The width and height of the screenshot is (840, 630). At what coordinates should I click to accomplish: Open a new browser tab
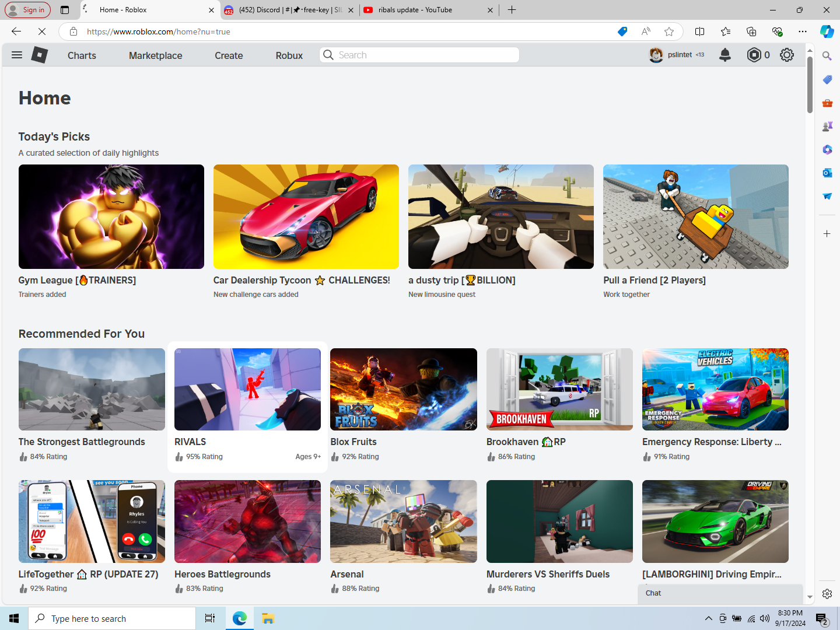512,10
